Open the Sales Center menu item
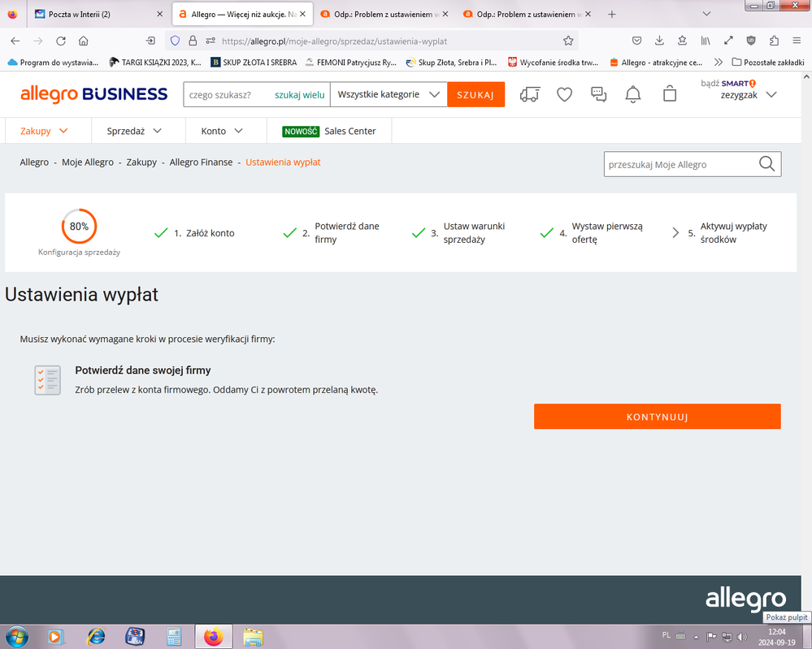This screenshot has height=649, width=812. [x=329, y=131]
